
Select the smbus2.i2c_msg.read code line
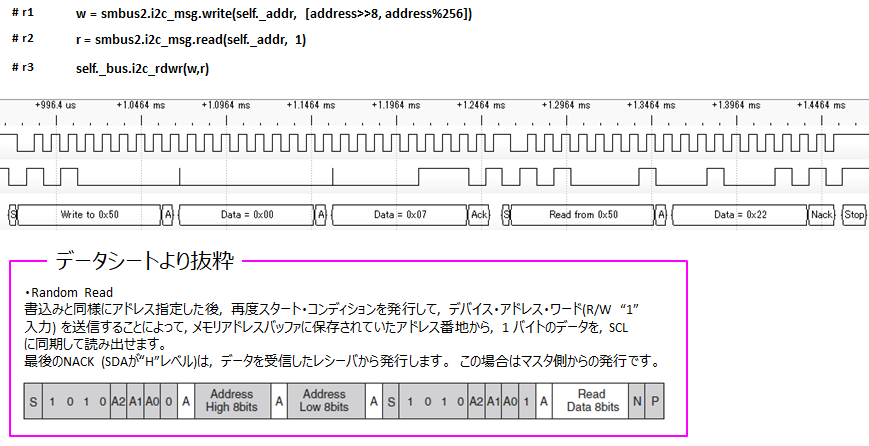pos(191,40)
